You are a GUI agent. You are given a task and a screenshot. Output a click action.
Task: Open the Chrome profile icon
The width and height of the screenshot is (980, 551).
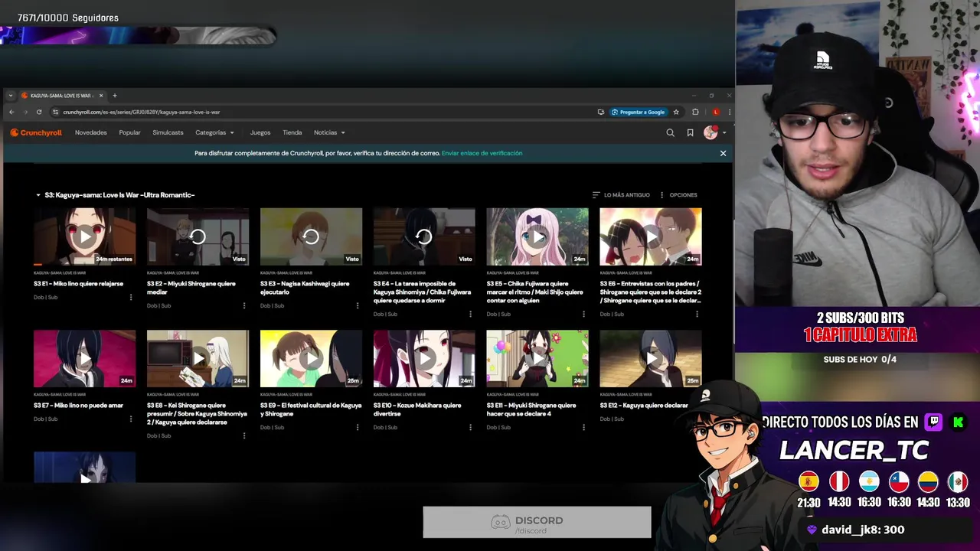click(x=715, y=112)
